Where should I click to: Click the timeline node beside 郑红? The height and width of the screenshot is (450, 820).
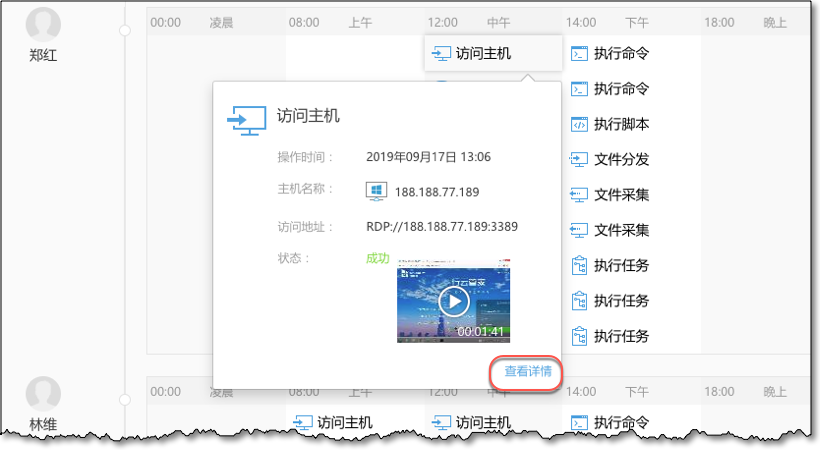coord(124,30)
